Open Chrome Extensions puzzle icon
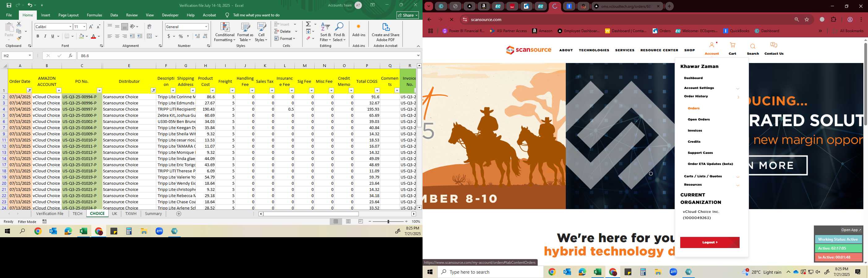Image resolution: width=868 pixels, height=278 pixels. 834,19
